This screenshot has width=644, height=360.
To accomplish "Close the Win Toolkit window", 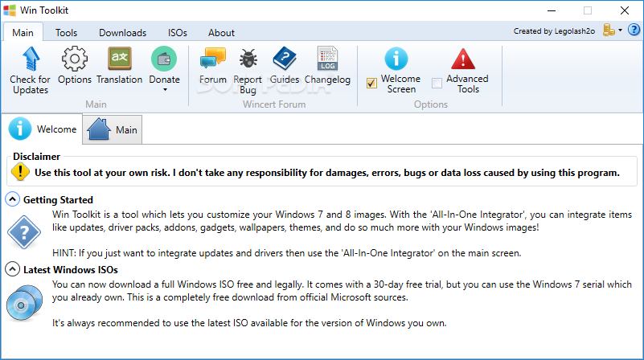I will click(625, 10).
